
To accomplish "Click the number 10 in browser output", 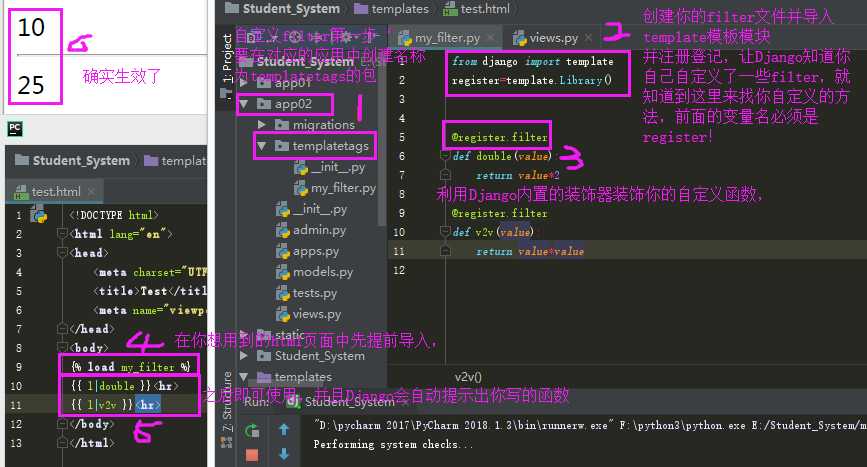I will click(31, 28).
